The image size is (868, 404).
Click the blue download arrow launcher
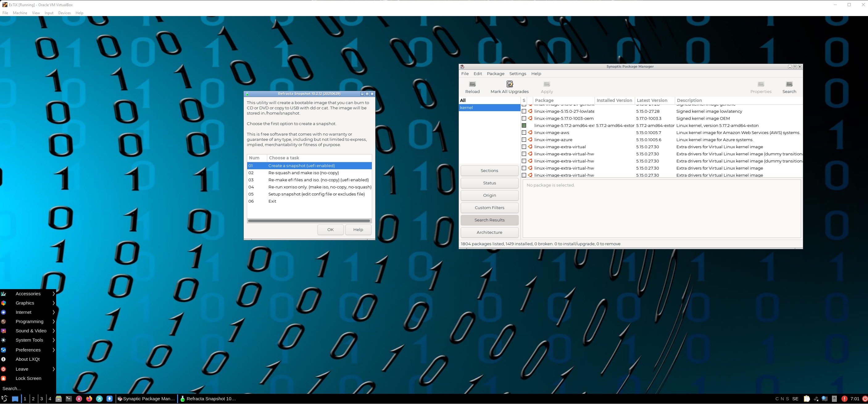pos(110,399)
